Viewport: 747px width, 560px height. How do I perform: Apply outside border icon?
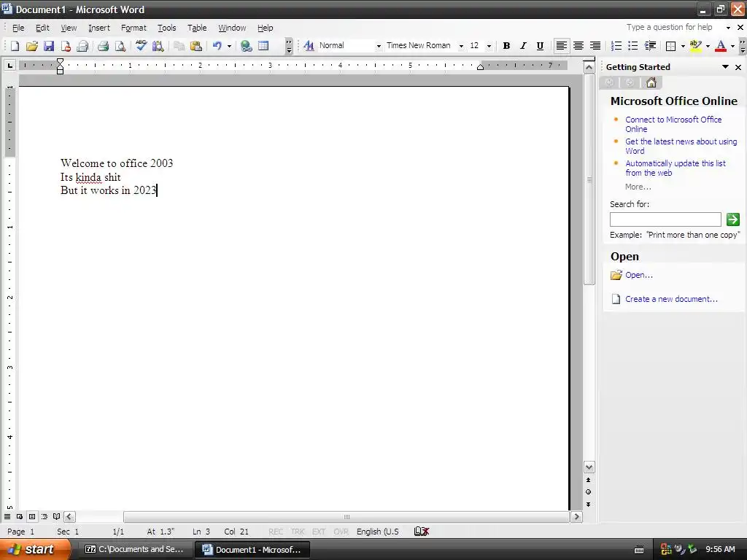[x=671, y=46]
